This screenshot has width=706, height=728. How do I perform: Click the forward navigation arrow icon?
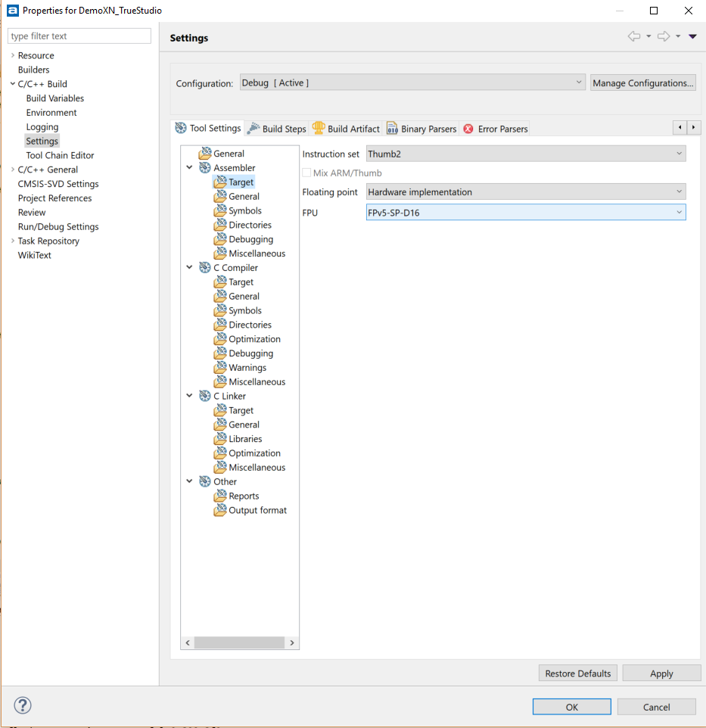click(664, 36)
